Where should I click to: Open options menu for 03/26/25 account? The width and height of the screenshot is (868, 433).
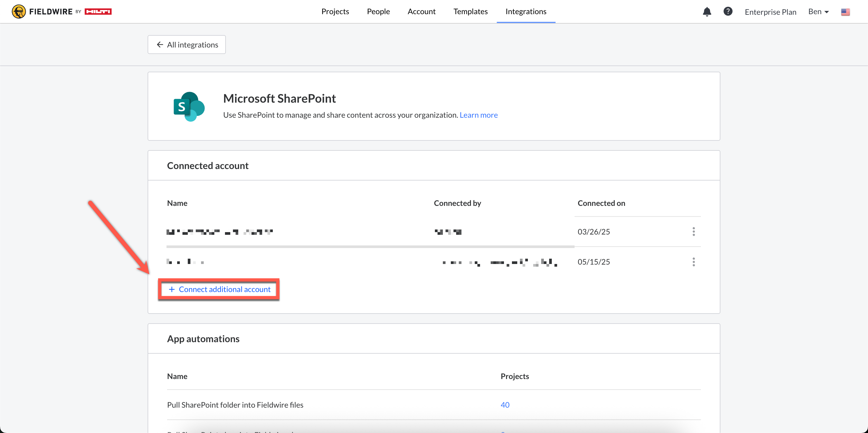[x=694, y=232]
